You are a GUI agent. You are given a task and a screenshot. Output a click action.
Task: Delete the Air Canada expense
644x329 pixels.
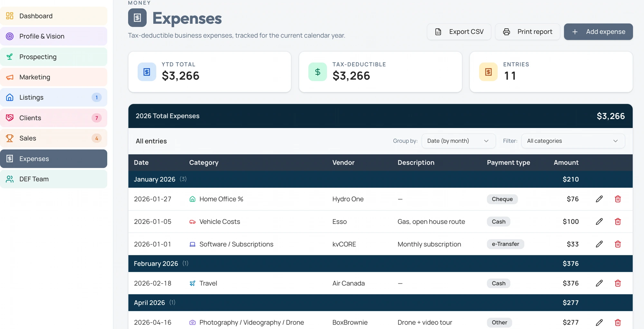618,283
